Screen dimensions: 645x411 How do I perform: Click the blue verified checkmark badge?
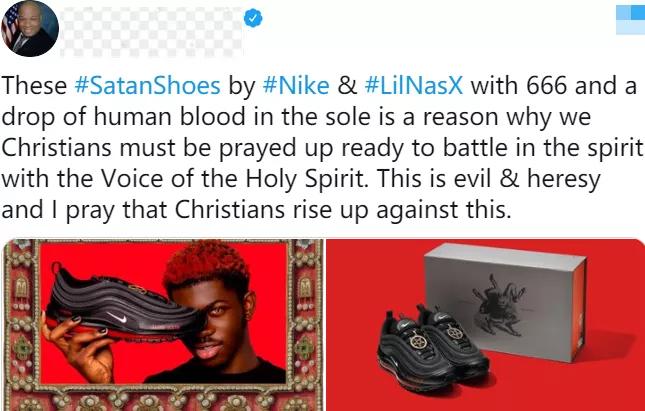coord(253,18)
